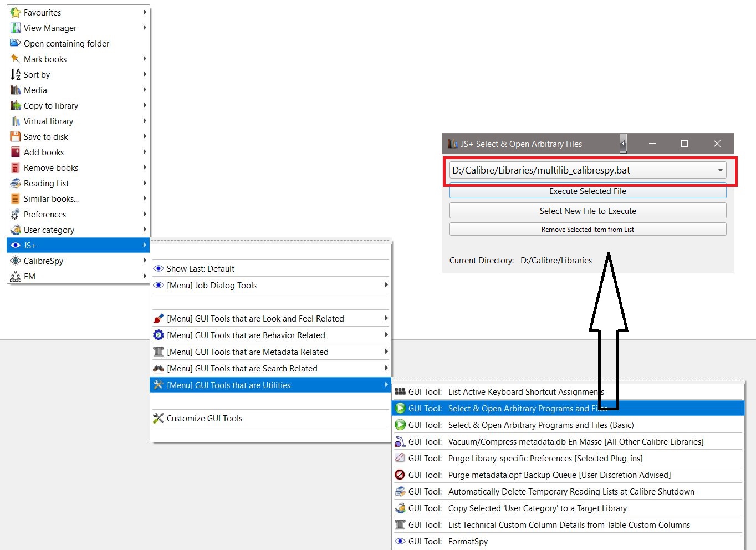Expand the Virtual library submenu arrow

coord(145,121)
